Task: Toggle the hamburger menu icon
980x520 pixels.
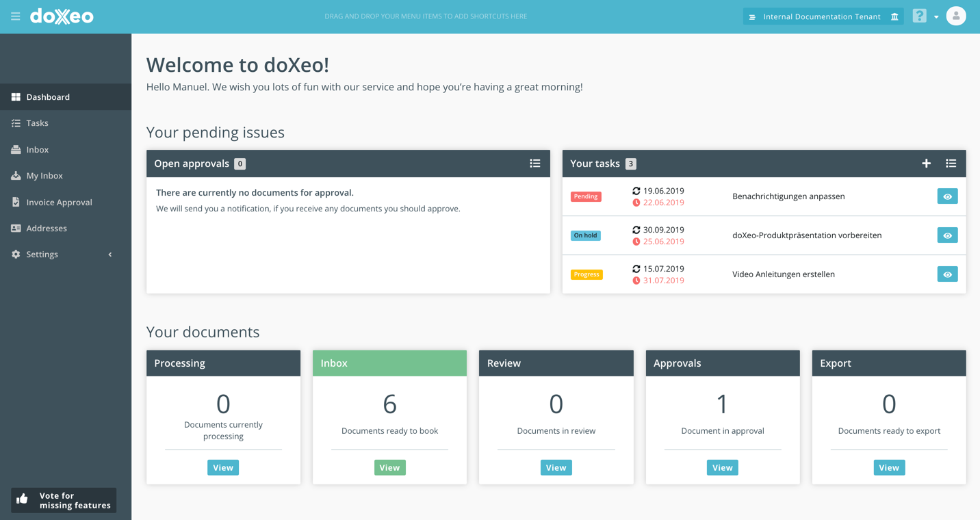Action: (15, 16)
